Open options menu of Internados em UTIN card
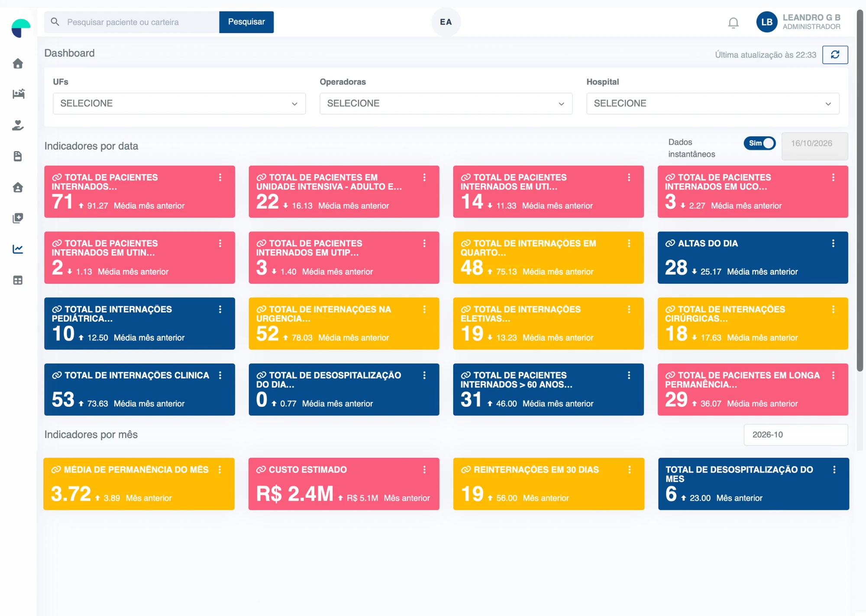This screenshot has height=616, width=866. [220, 243]
